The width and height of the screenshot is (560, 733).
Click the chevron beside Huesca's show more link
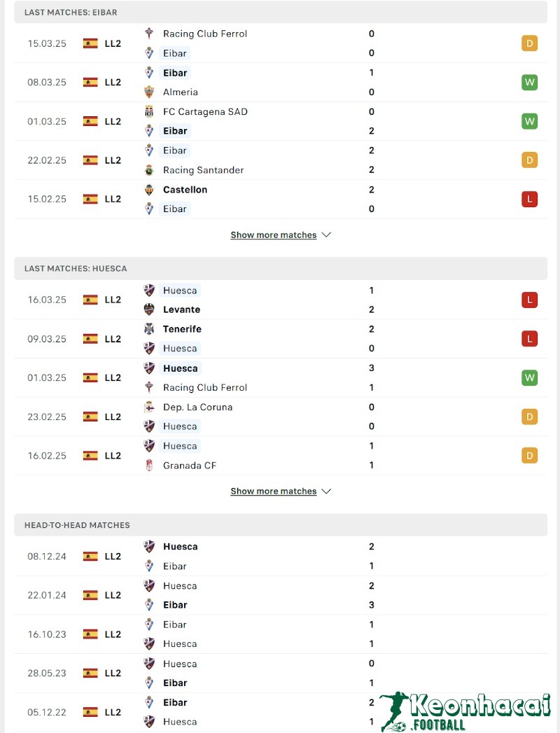point(326,491)
